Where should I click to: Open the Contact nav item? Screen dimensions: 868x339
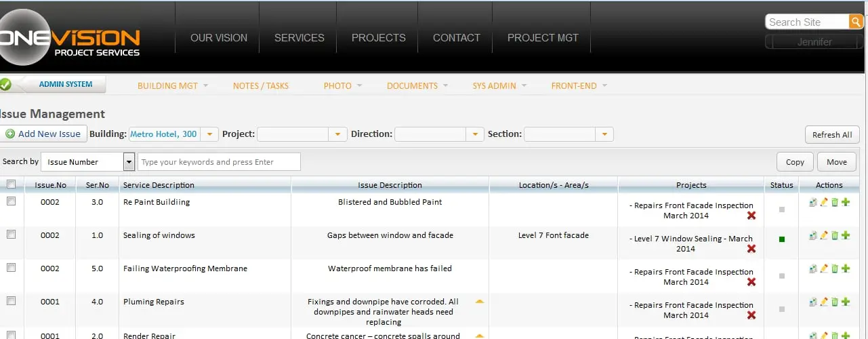[x=457, y=38]
